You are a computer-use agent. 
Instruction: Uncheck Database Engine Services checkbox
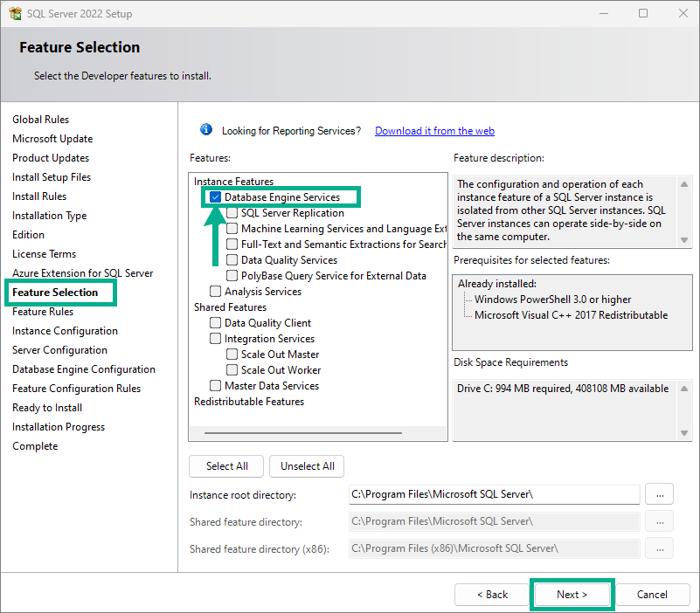pyautogui.click(x=215, y=197)
